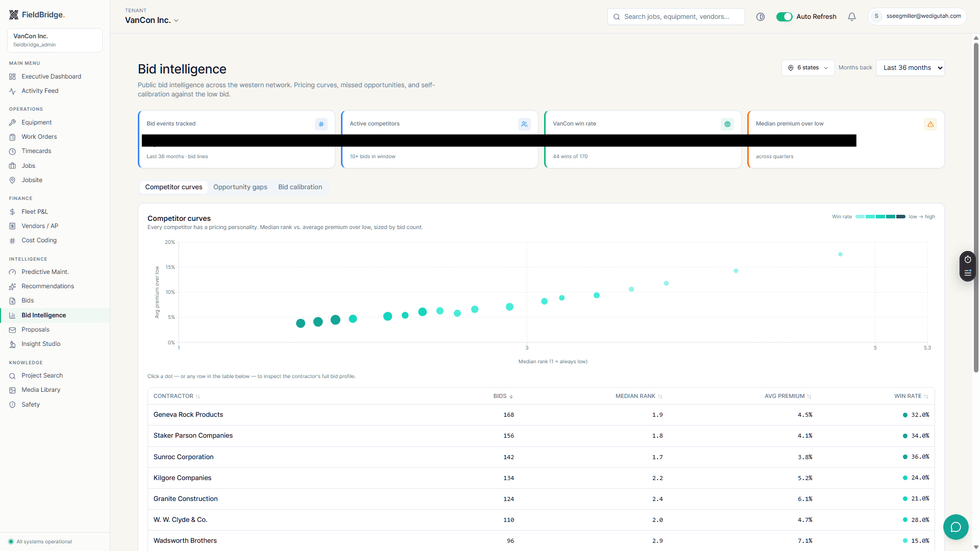
Task: Click the All systems operational status
Action: click(40, 542)
